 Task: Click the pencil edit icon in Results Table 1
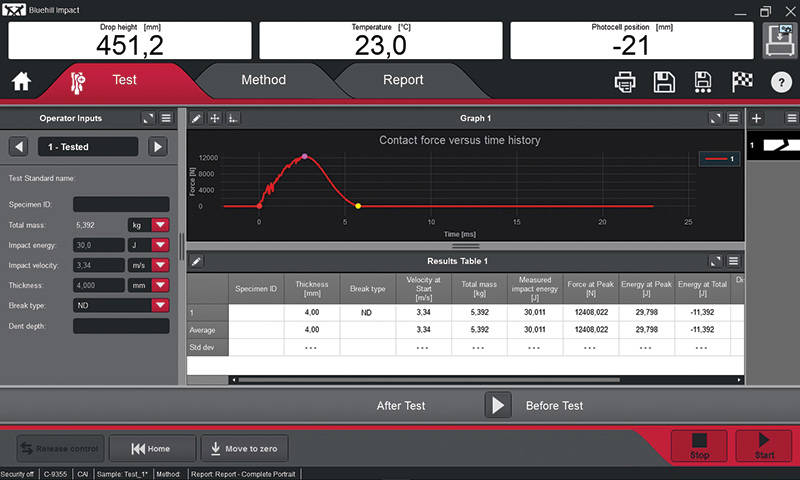(197, 261)
